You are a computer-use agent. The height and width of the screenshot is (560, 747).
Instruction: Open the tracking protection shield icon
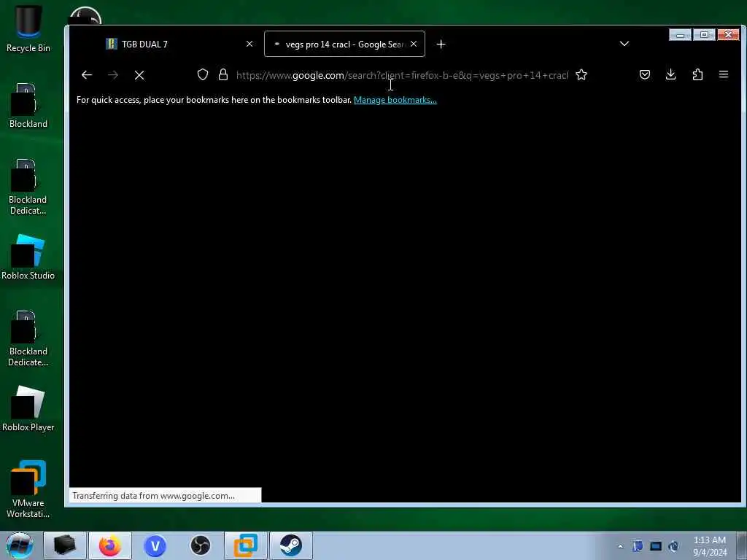pyautogui.click(x=203, y=74)
